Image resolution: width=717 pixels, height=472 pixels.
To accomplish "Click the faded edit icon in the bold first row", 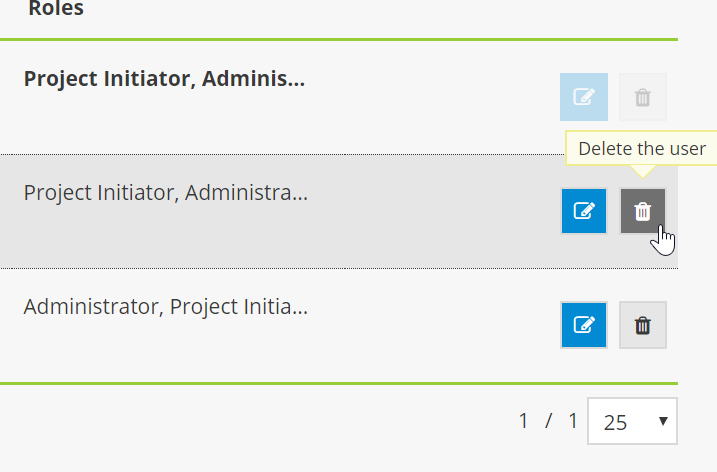I will (x=584, y=97).
